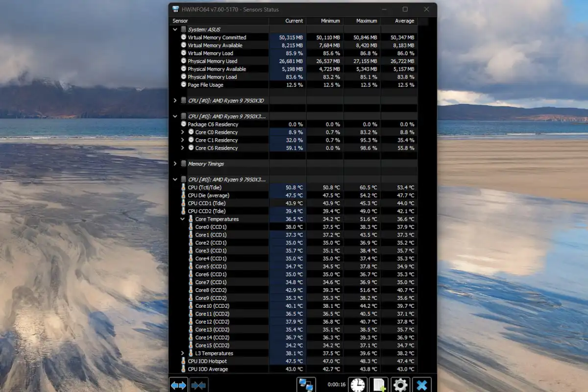
Task: Close sensors with the blue X icon
Action: pos(421,385)
